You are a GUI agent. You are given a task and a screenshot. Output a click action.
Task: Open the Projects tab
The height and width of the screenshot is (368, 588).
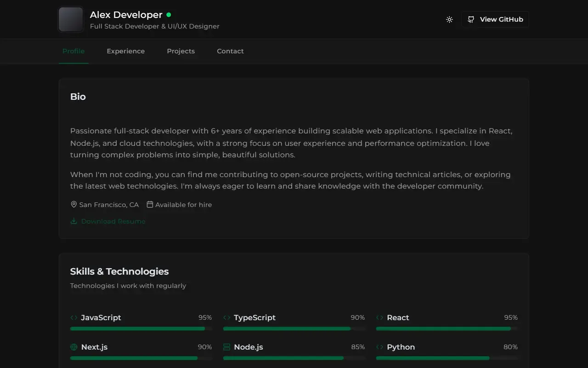tap(181, 51)
